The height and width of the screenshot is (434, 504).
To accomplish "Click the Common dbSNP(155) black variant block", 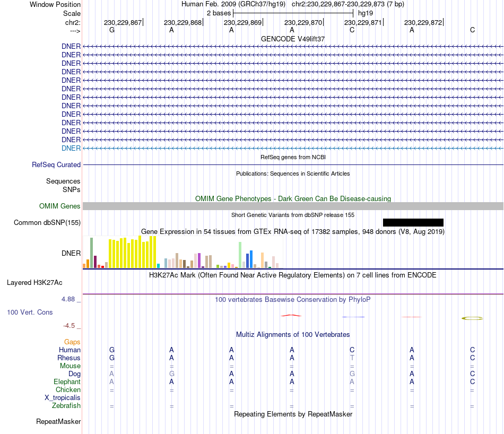I will (413, 222).
